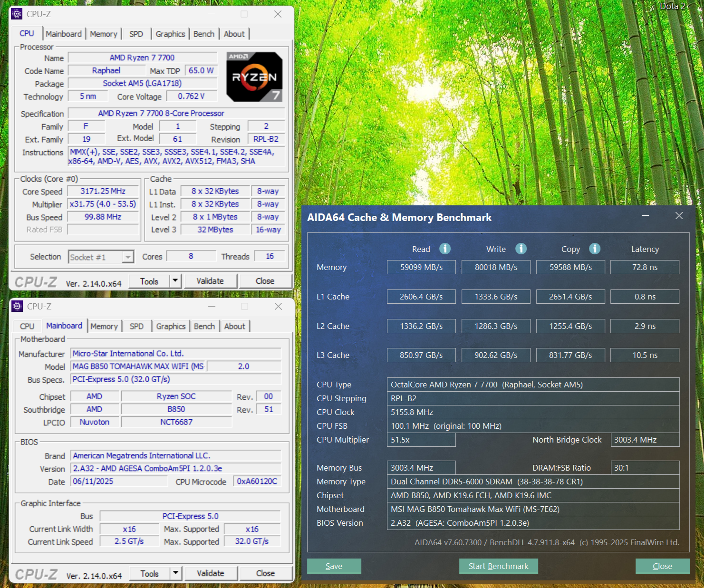
Task: Save the AIDA64 benchmark results
Action: coord(334,566)
